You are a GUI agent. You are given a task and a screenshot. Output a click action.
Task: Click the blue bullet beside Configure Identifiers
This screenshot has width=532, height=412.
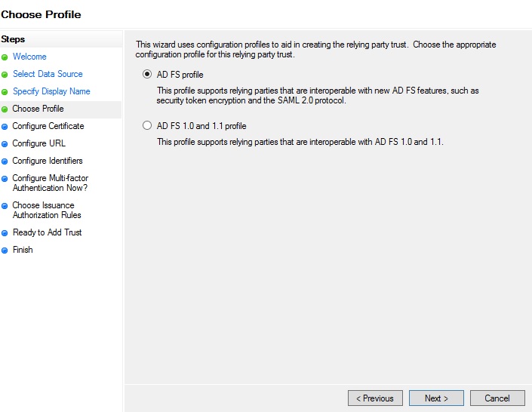(5, 161)
